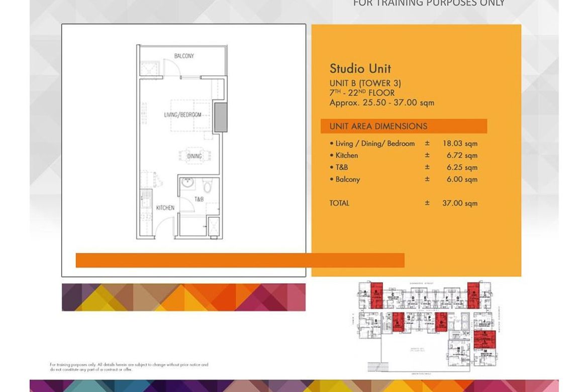Click the "6.00 sqm" value
The width and height of the screenshot is (588, 392).
tap(462, 179)
